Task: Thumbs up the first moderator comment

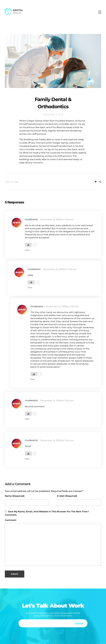Action: (x=28, y=245)
